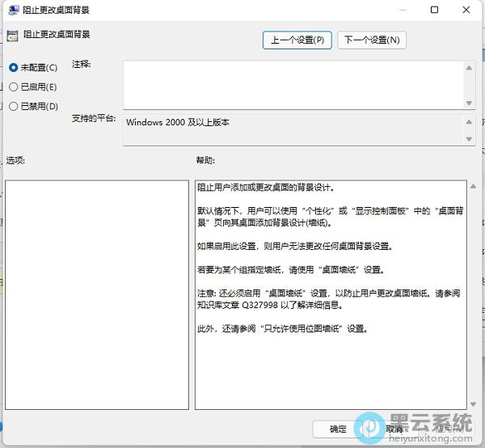485x448 pixels.
Task: Maximize the policy settings window
Action: [x=434, y=10]
